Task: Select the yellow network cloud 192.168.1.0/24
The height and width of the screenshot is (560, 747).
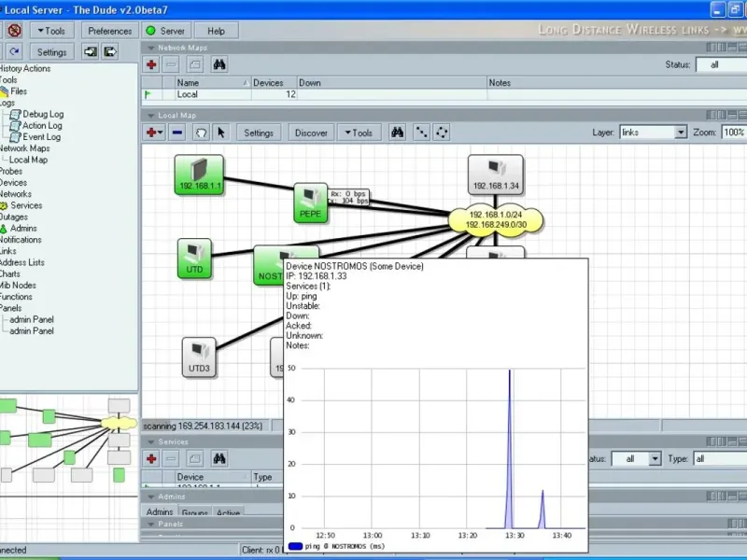Action: tap(496, 220)
